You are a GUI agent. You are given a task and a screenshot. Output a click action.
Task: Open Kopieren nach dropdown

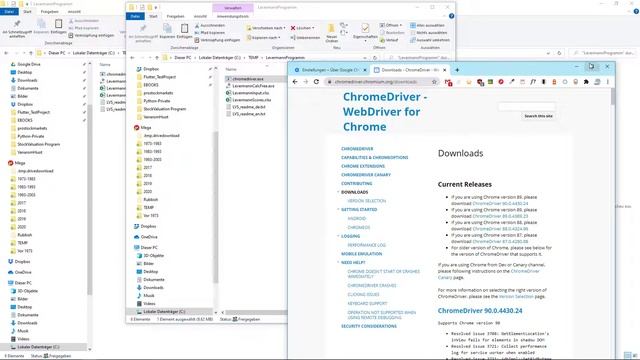tap(263, 38)
